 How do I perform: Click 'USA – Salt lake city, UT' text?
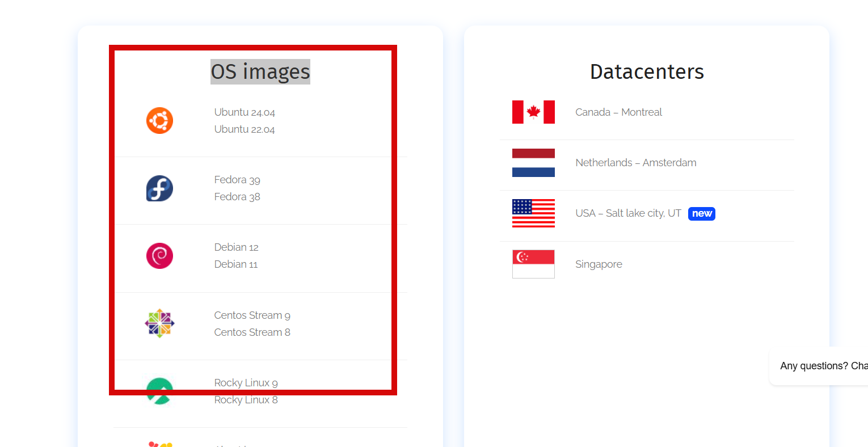point(628,213)
